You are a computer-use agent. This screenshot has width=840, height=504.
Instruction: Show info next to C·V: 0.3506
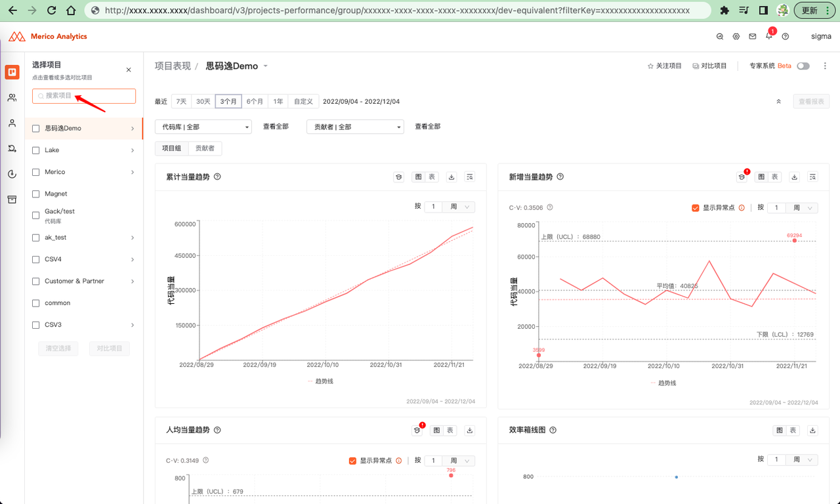(550, 207)
